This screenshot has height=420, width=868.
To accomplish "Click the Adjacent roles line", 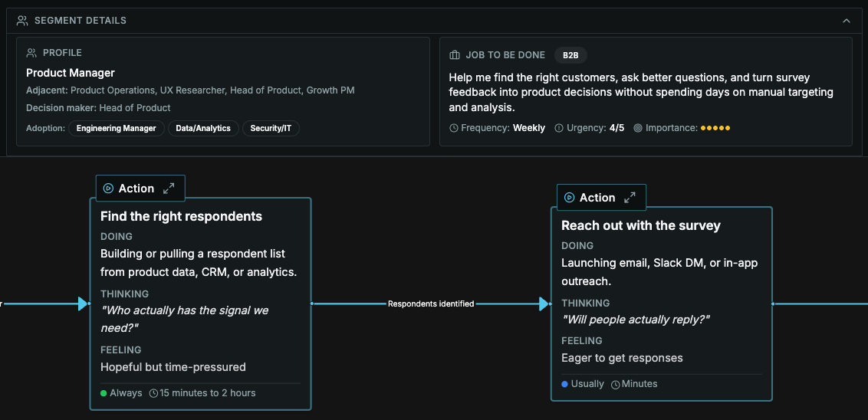I will click(190, 90).
